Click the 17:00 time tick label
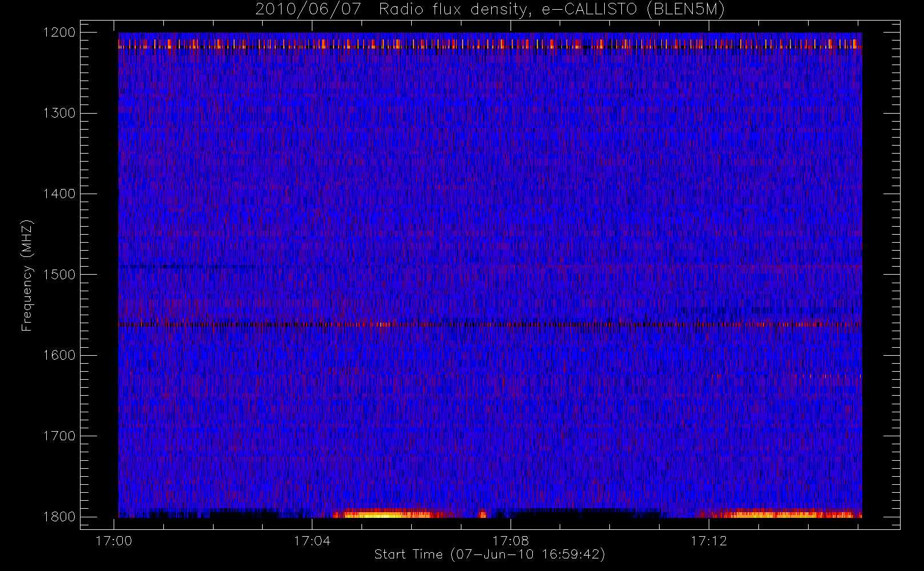 pos(114,541)
